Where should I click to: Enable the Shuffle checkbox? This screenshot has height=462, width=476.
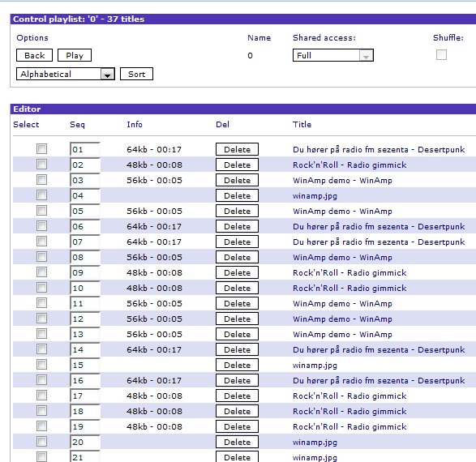[441, 55]
